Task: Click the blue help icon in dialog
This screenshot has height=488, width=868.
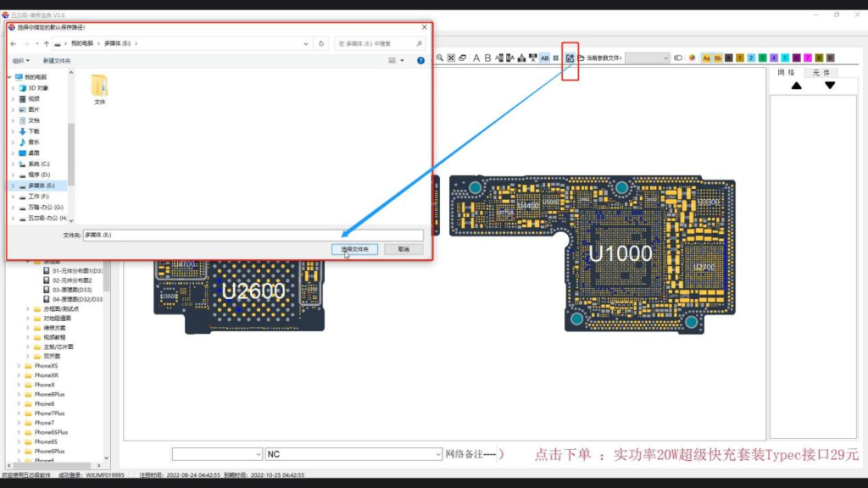Action: (420, 60)
